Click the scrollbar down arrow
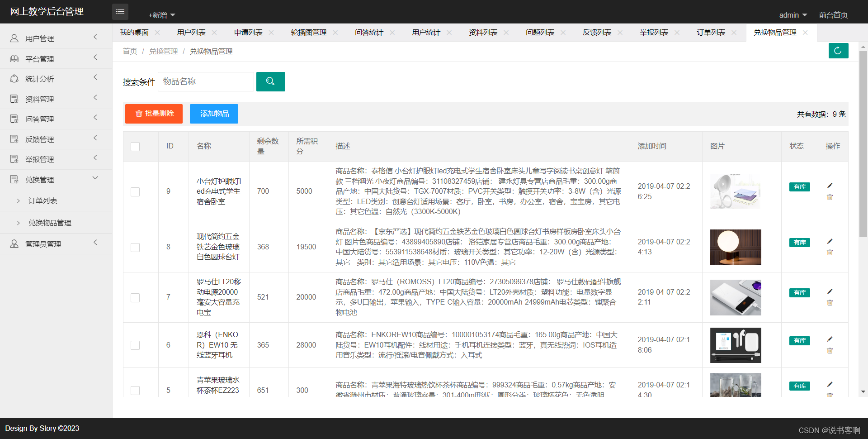Screen dimensions: 868x439 click(863, 392)
